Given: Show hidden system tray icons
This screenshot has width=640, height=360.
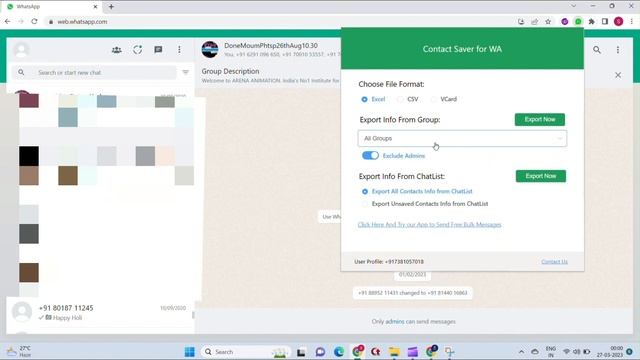Looking at the screenshot, I should 521,351.
